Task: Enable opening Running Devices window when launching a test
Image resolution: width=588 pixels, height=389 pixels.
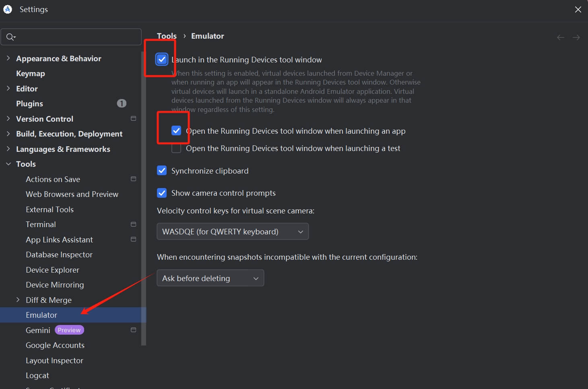Action: (176, 148)
